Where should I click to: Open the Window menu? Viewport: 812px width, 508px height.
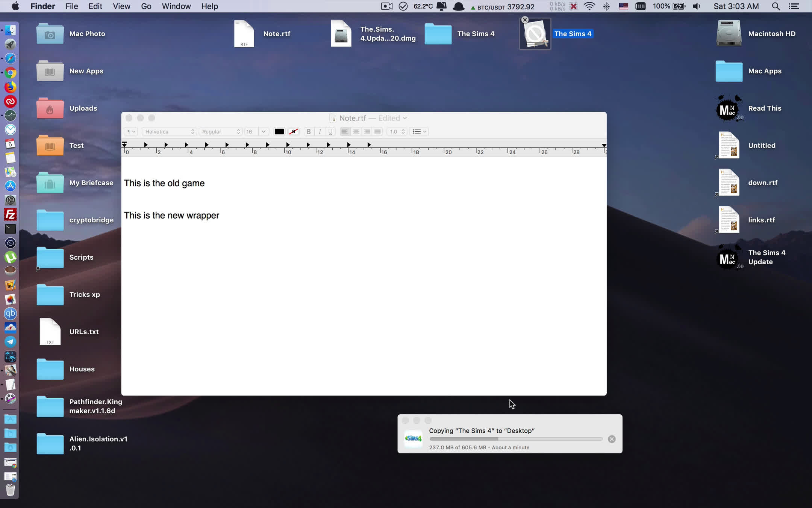pos(176,6)
